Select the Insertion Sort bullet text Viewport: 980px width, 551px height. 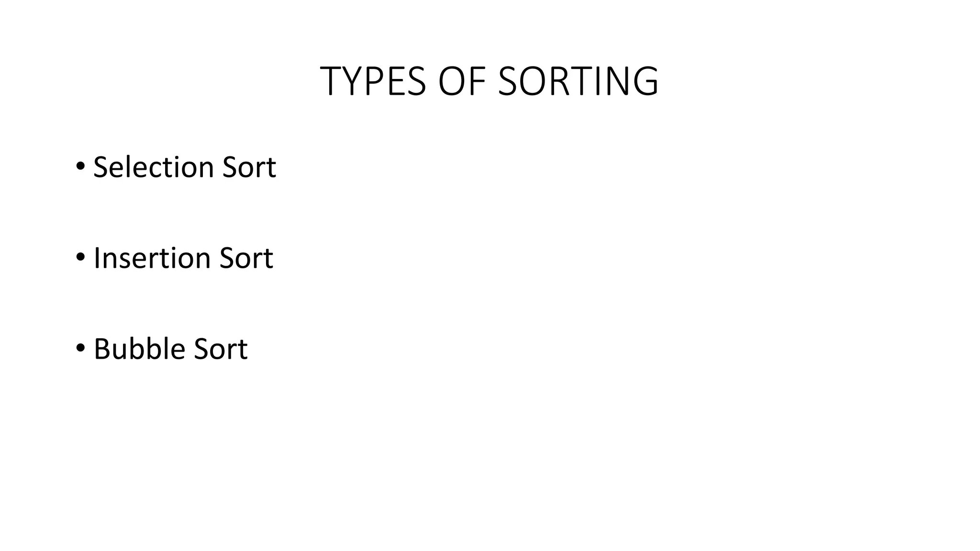(183, 258)
